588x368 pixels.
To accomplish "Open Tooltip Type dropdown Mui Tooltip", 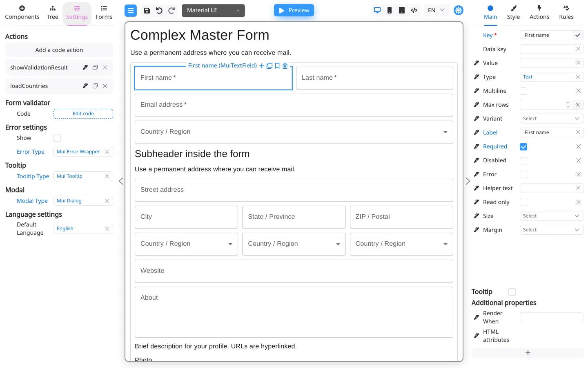I will coord(83,176).
